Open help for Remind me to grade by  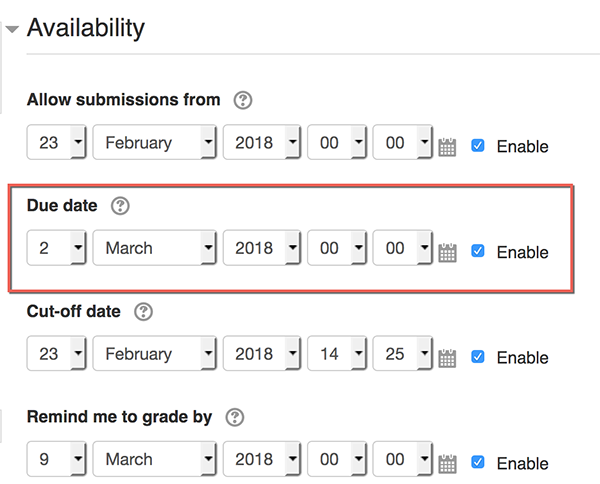point(235,417)
